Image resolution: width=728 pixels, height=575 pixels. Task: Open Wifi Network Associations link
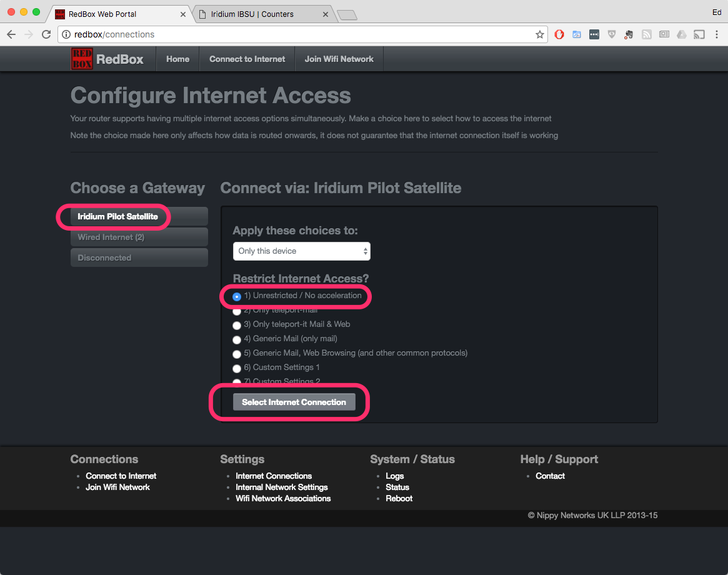pos(282,498)
